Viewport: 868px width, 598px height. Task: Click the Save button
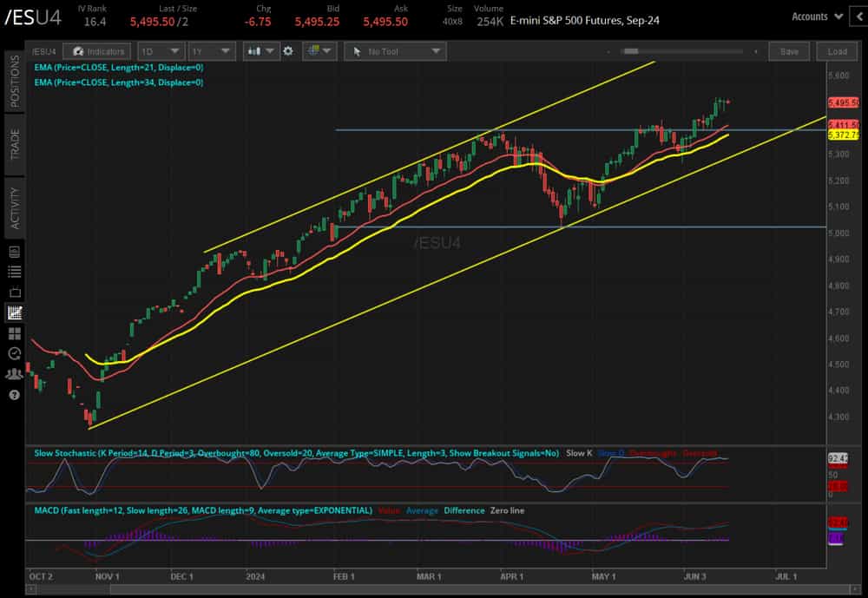[788, 51]
